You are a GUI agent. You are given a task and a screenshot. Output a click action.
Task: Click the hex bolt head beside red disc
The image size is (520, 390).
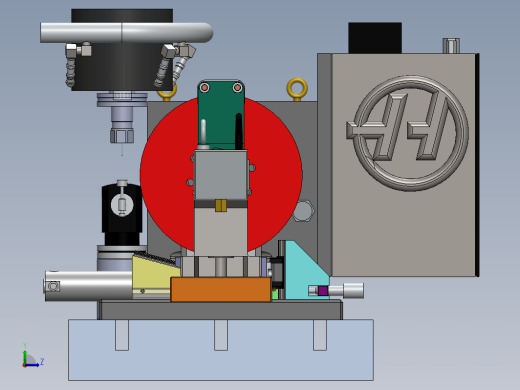303,211
